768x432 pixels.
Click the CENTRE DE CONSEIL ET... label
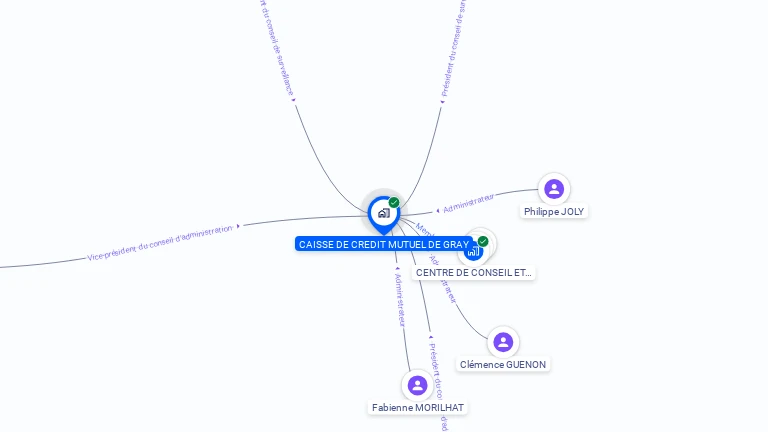point(474,273)
